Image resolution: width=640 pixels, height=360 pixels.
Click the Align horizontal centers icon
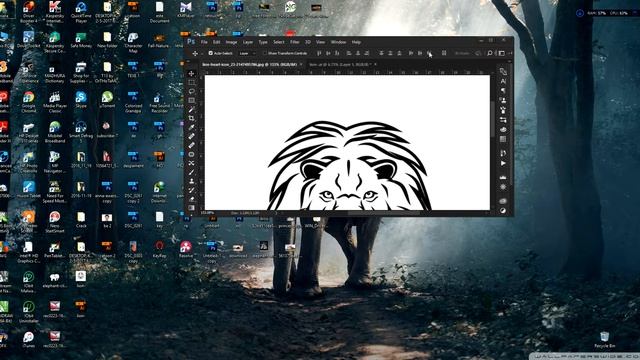358,53
